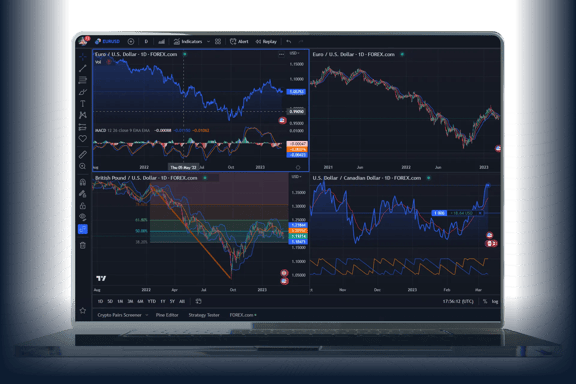The height and width of the screenshot is (384, 576).
Task: Click the U.S. Dollar / Canadian Dollar chart title
Action: coord(367,178)
